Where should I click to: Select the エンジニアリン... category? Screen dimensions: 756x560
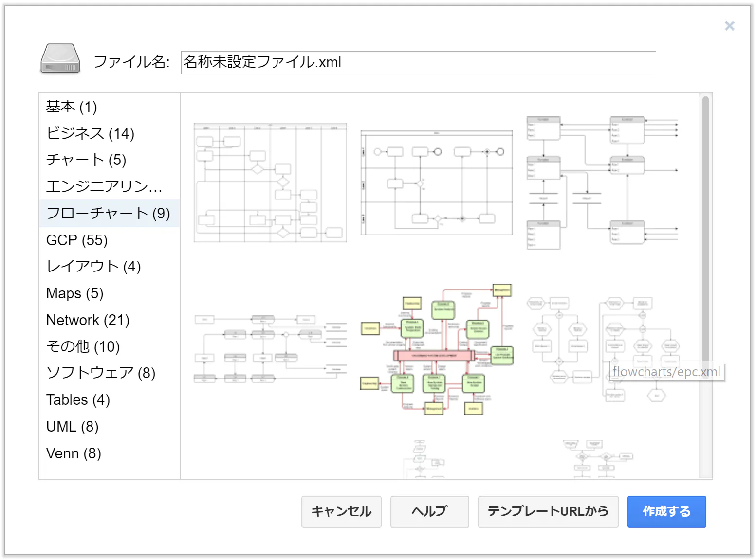click(110, 186)
